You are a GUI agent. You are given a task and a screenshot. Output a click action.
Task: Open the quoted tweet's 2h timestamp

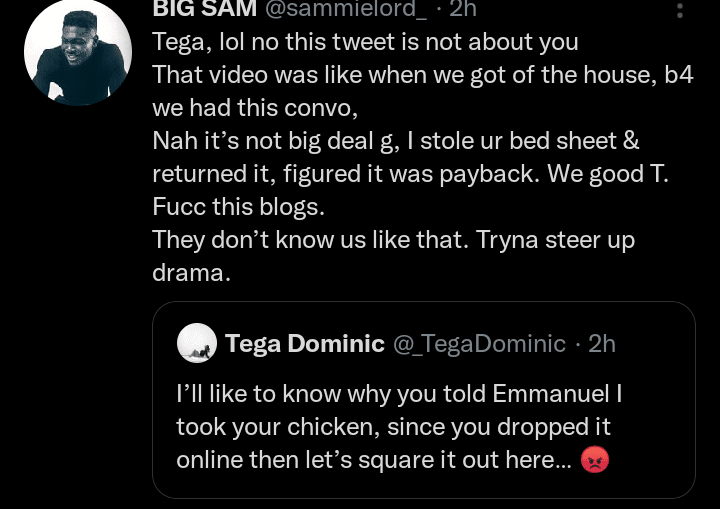[602, 344]
